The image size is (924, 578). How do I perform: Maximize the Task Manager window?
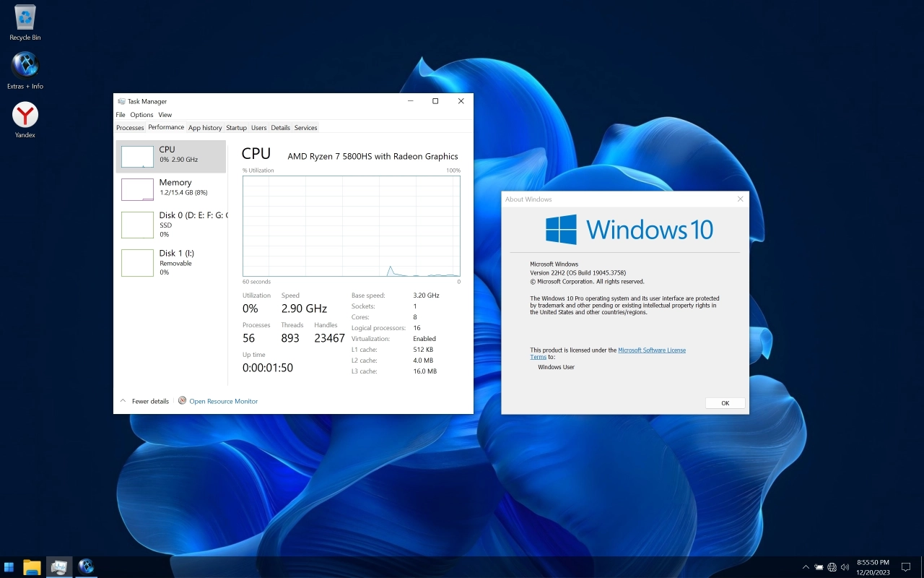click(435, 101)
